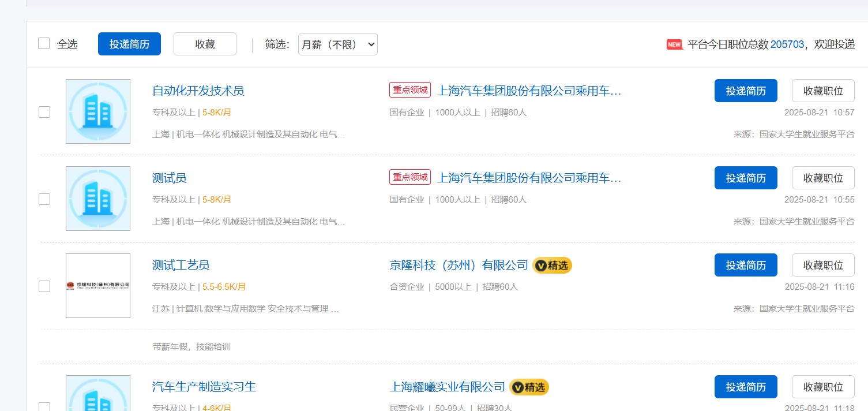868x411 pixels.
Task: Click building logo icon for 测试员 job
Action: pyautogui.click(x=98, y=199)
